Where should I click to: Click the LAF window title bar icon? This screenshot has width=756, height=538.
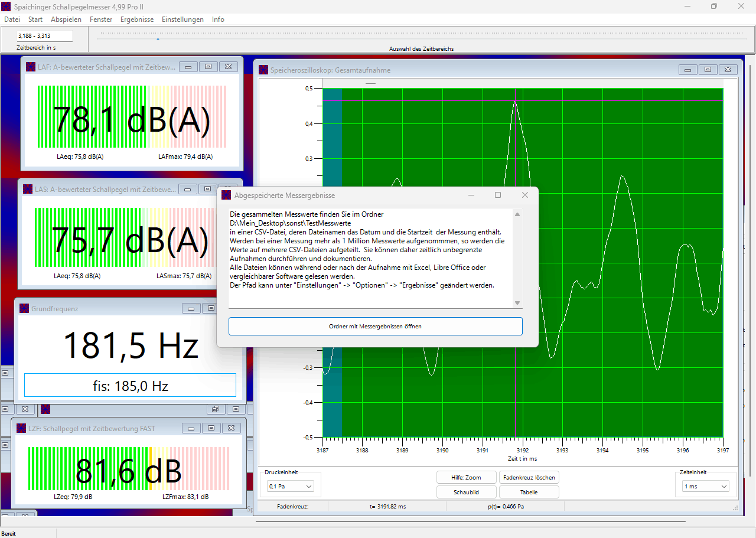click(x=31, y=67)
